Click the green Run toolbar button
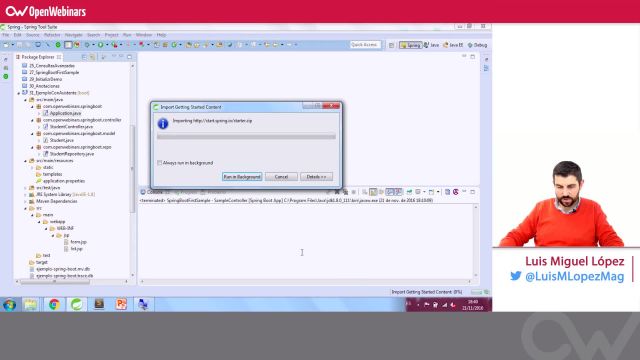Screen dimensions: 640x360 [x=100, y=45]
